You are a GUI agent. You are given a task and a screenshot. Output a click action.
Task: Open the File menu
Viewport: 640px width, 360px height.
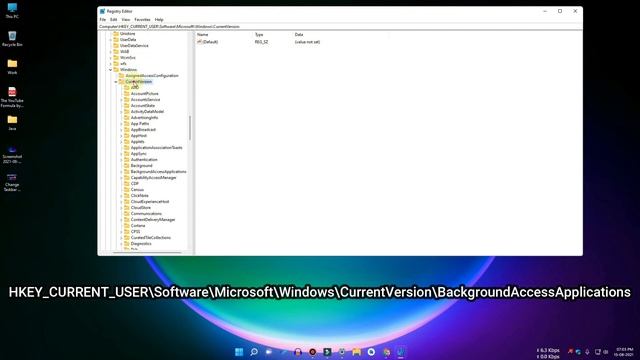point(103,20)
